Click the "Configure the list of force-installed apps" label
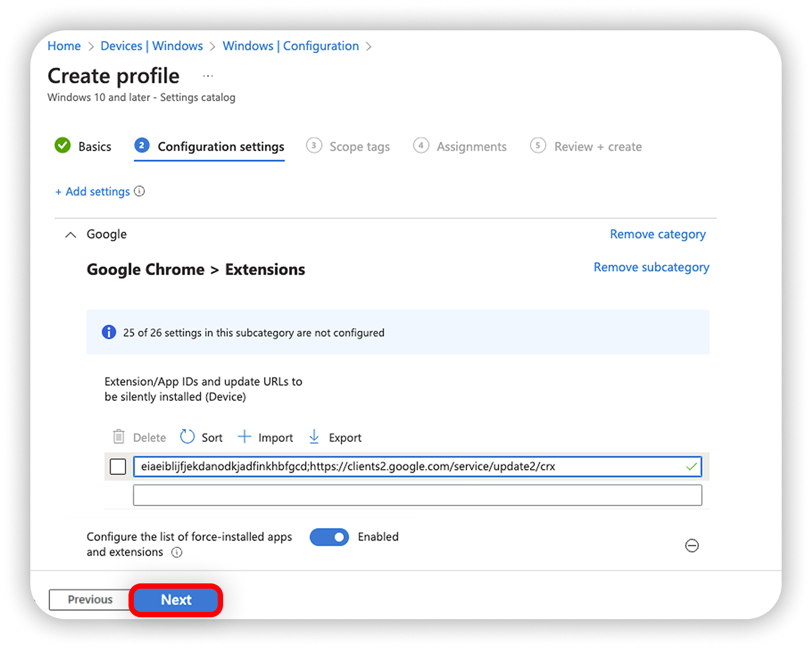Viewport: 812px width, 650px height. 189,544
